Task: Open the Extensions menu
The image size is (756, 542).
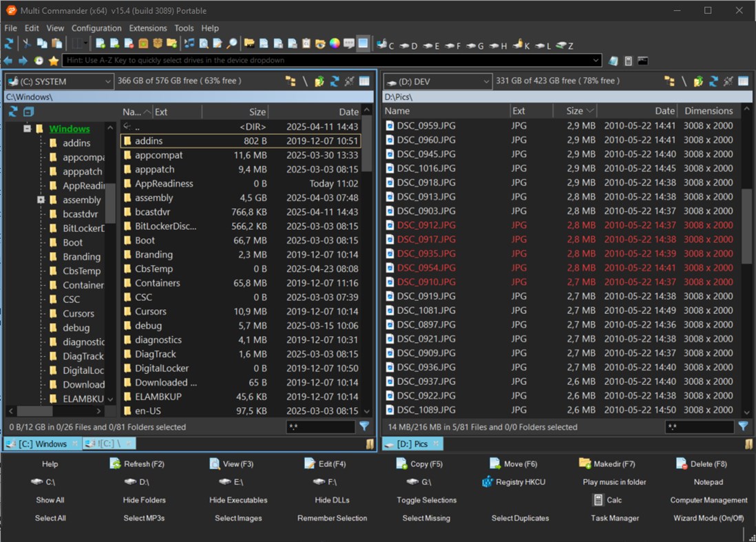Action: 148,28
